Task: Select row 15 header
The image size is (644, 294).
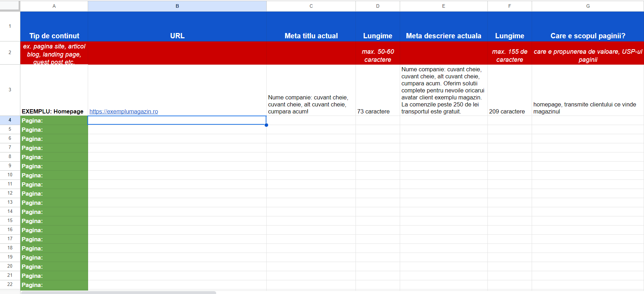Action: click(x=10, y=221)
